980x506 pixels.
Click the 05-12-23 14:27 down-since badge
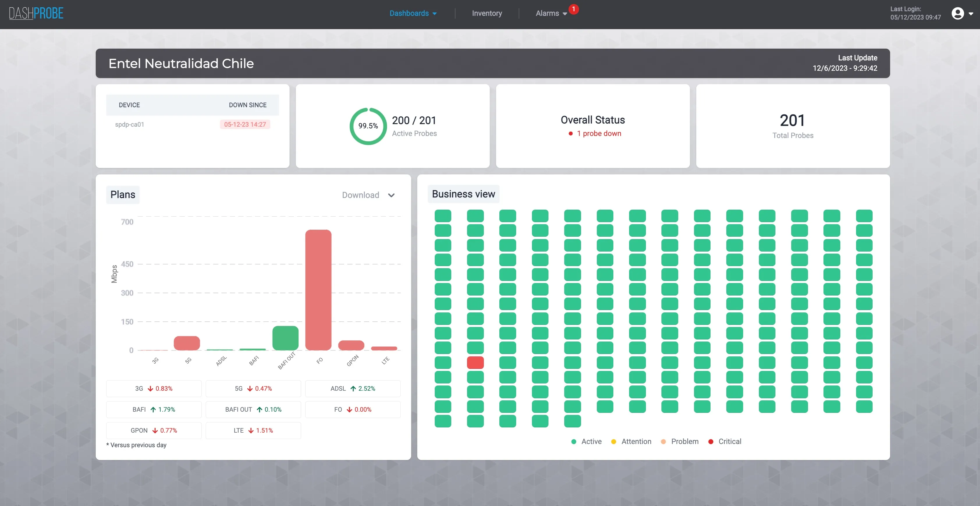click(x=245, y=125)
